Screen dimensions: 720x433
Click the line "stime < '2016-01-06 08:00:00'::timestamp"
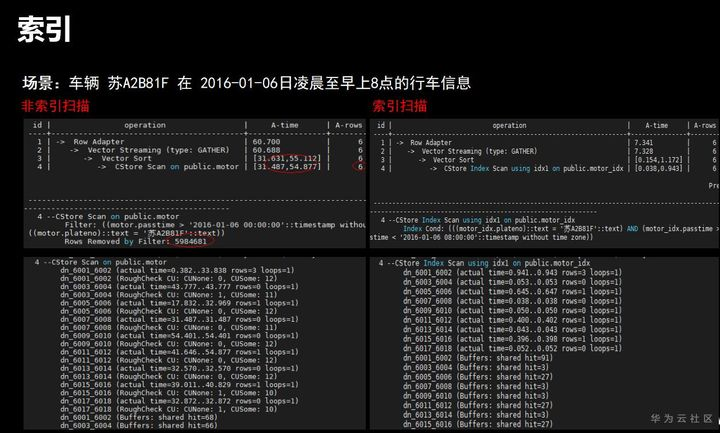click(481, 237)
